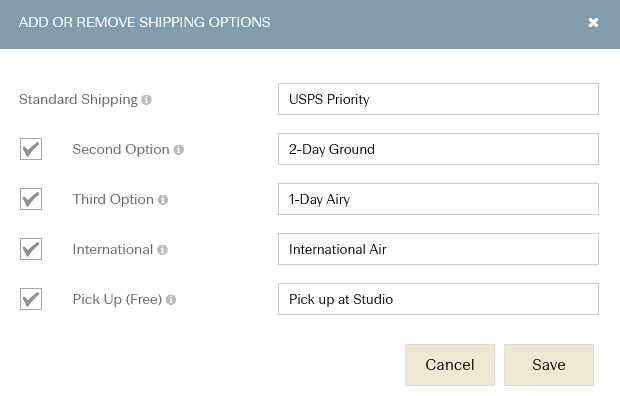This screenshot has width=620, height=396.
Task: Open the info icon after Pick Up (Free)
Action: [x=171, y=300]
